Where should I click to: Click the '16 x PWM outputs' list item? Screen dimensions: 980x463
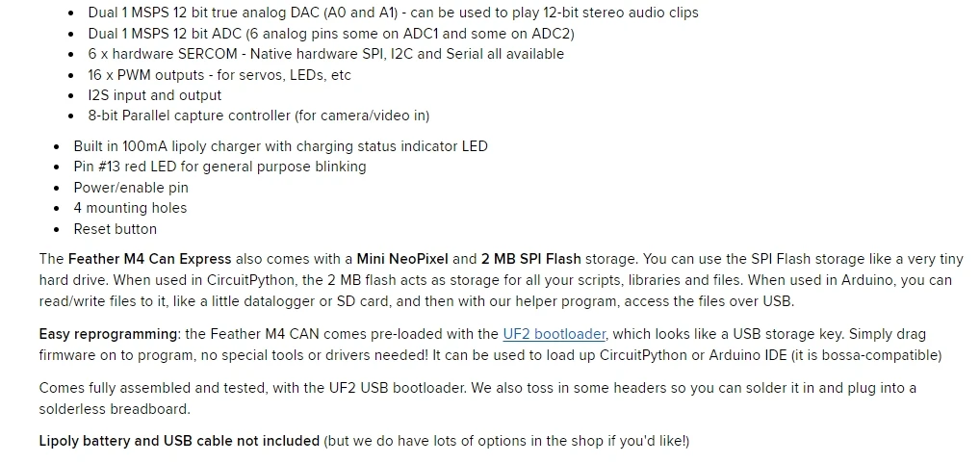pos(219,75)
